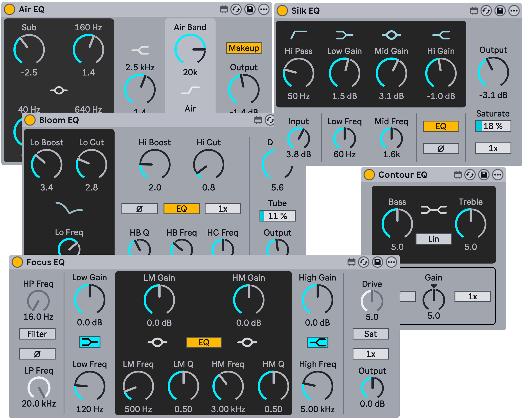Toggle EQ button in Silk EQ
Viewport: 524px width, 420px height.
tap(441, 126)
